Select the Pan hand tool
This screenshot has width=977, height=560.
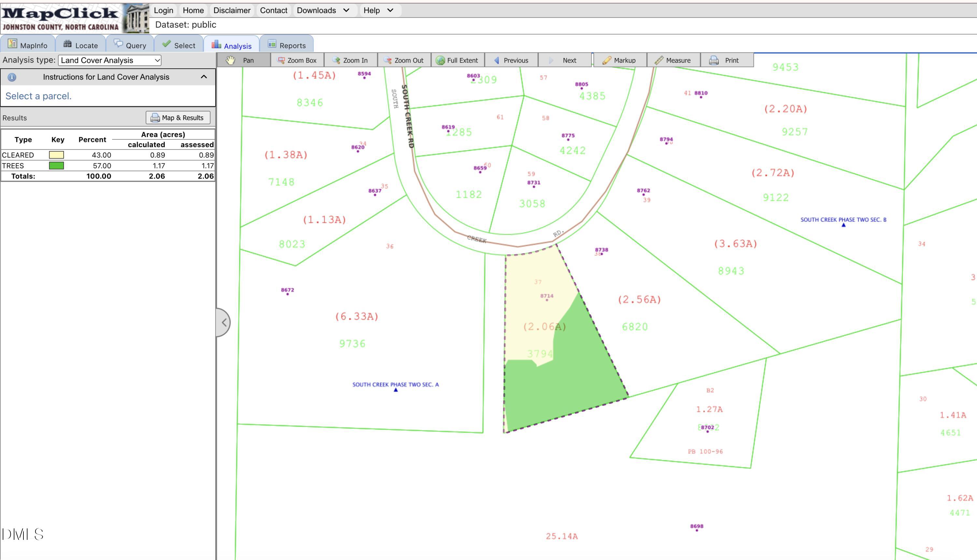(244, 60)
